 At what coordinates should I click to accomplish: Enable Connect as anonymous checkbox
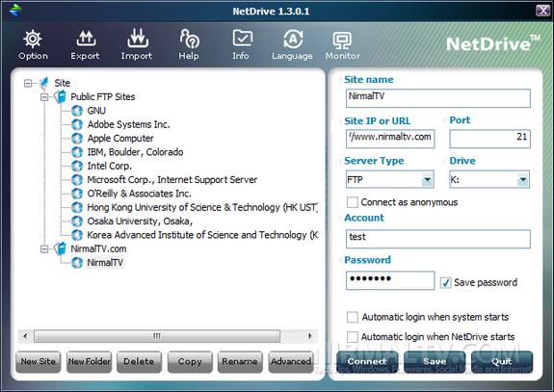pyautogui.click(x=353, y=202)
